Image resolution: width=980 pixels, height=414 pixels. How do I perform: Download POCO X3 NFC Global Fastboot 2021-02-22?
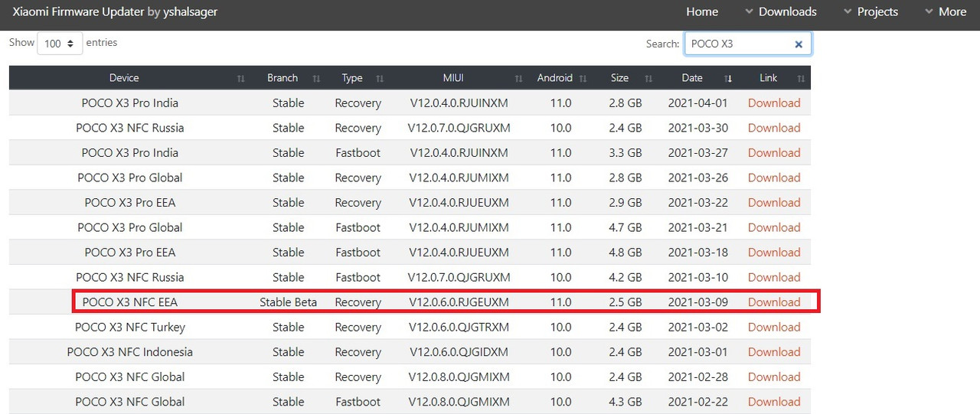coord(774,402)
